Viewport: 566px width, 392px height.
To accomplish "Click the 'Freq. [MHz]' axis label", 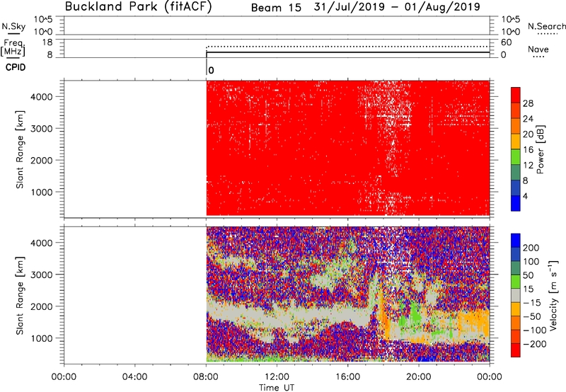I will click(13, 47).
